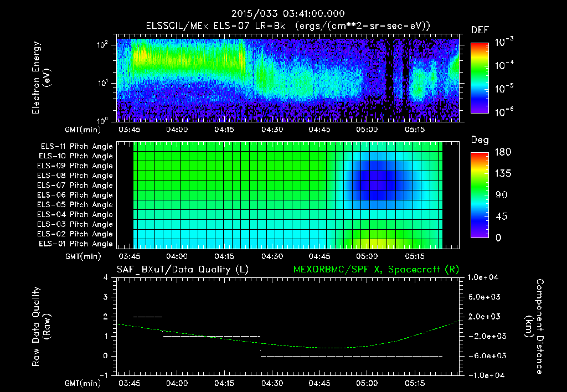This screenshot has width=567, height=392.
Task: Click the data quality line segment at level 2
Action: 148,317
